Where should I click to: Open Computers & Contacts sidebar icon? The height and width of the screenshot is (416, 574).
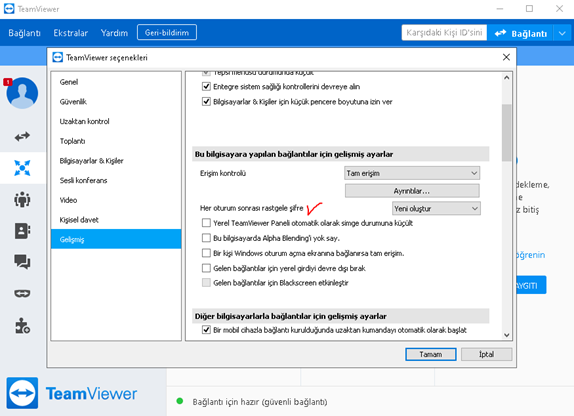[22, 231]
